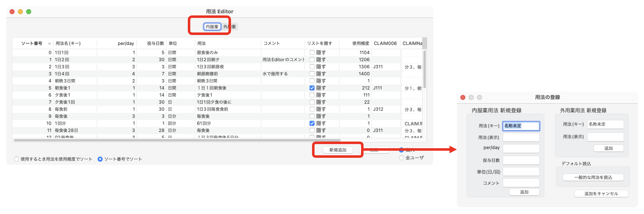Sort table by 使用頻度 column header
The width and height of the screenshot is (644, 214).
click(355, 43)
